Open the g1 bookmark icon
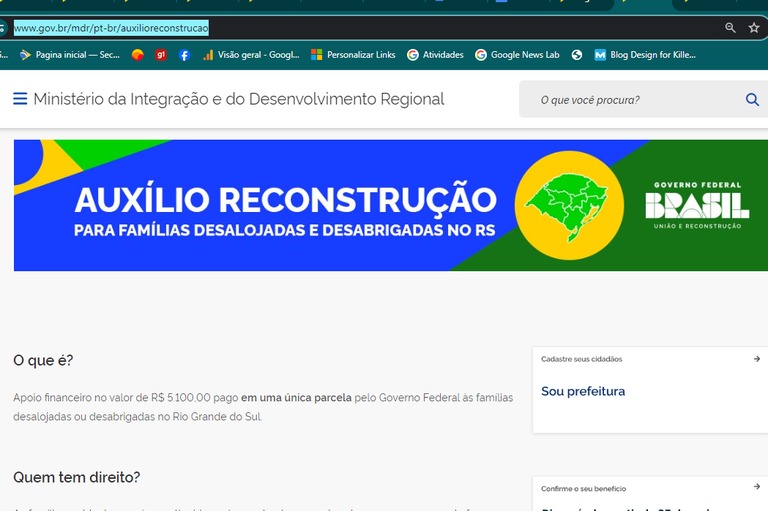768x511 pixels. (x=161, y=55)
